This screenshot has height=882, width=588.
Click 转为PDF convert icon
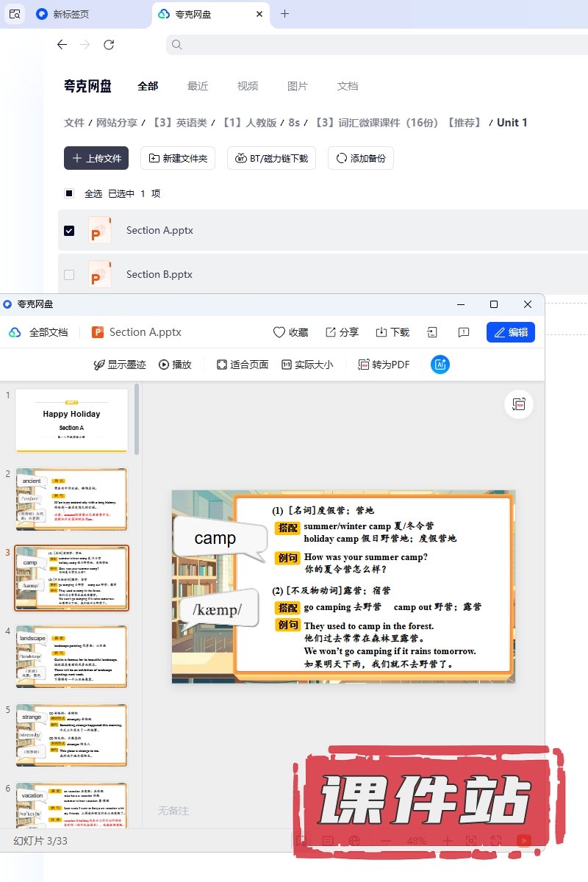click(363, 365)
